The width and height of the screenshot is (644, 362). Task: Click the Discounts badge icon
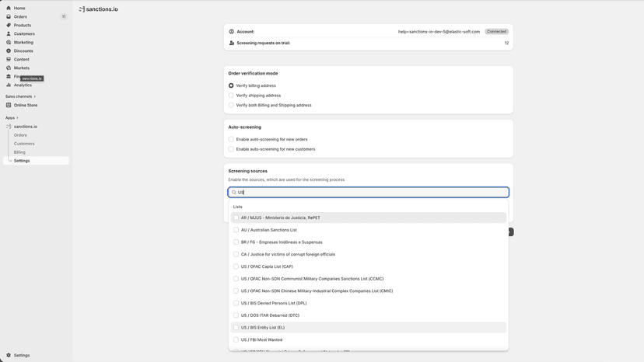[9, 51]
